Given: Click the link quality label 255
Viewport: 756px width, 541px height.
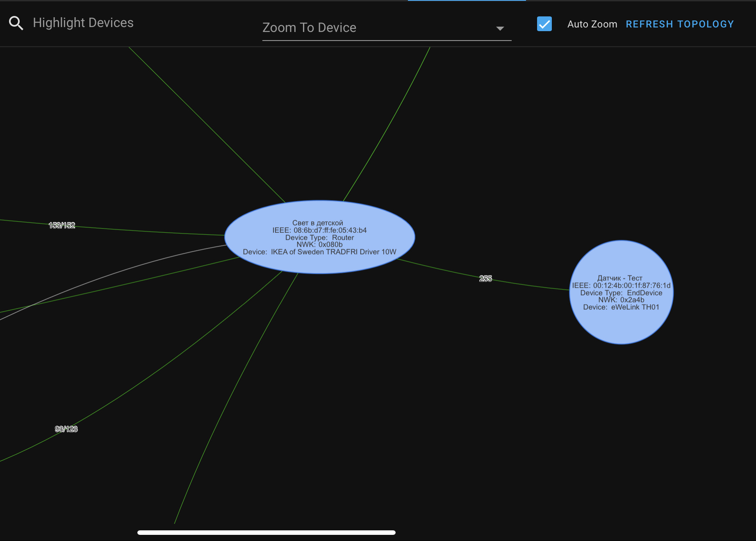Looking at the screenshot, I should (485, 279).
